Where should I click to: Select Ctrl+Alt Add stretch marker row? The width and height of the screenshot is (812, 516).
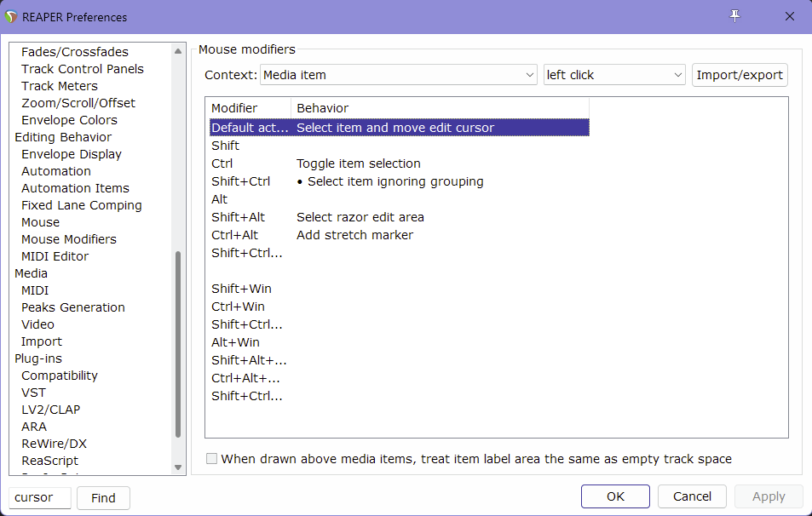[400, 235]
